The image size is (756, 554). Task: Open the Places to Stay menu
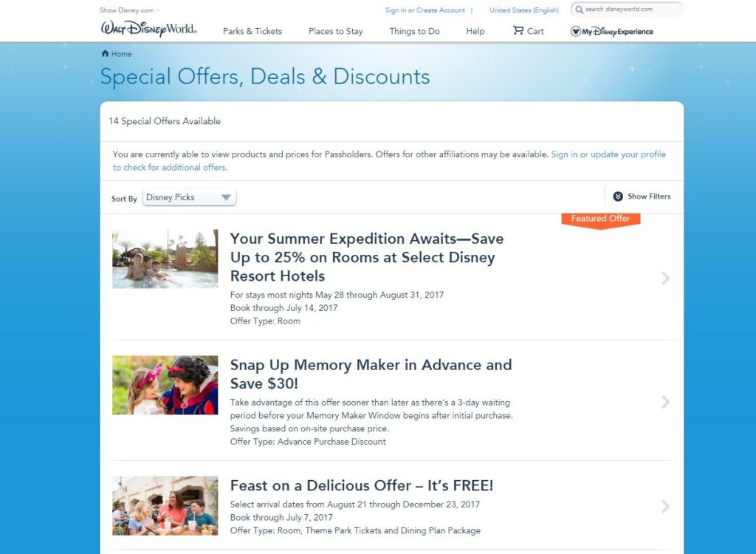click(x=335, y=31)
